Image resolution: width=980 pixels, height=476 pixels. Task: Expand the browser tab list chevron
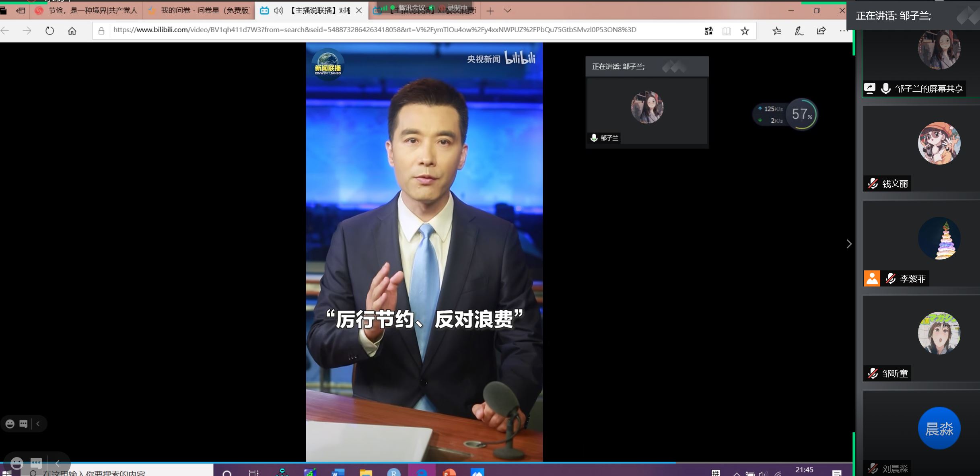tap(506, 10)
